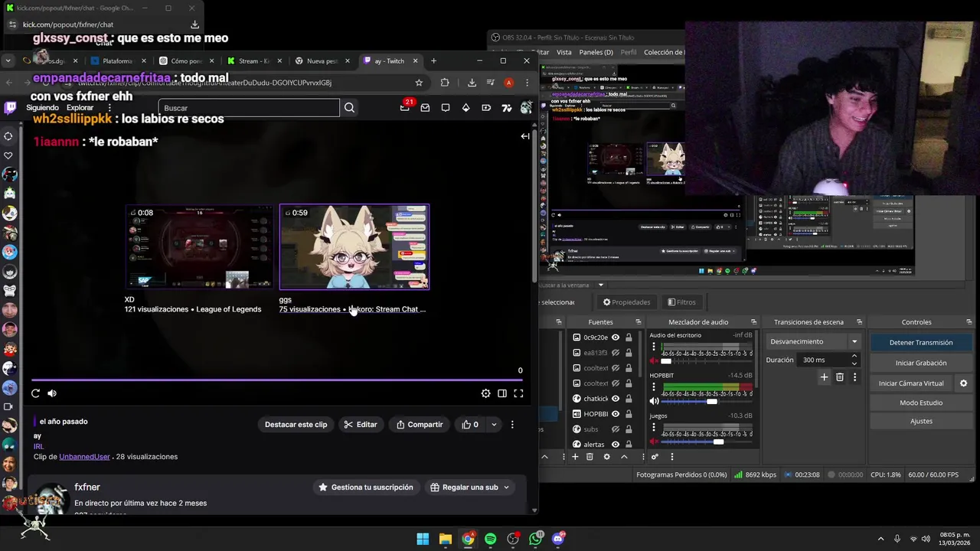This screenshot has width=980, height=551.
Task: Open the Twitch home logo
Action: 10,108
